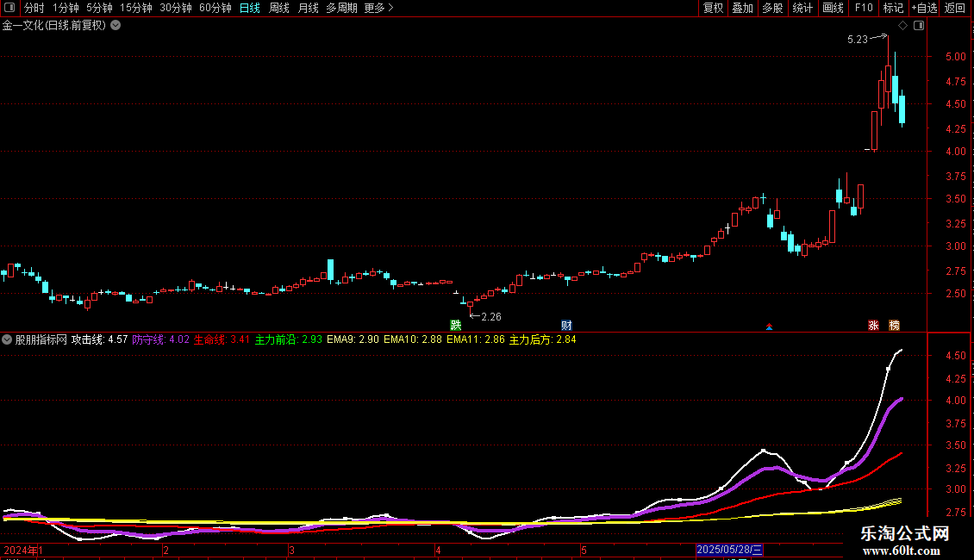Click the EMA11: 2.86 label
The image size is (974, 560).
coord(476,339)
